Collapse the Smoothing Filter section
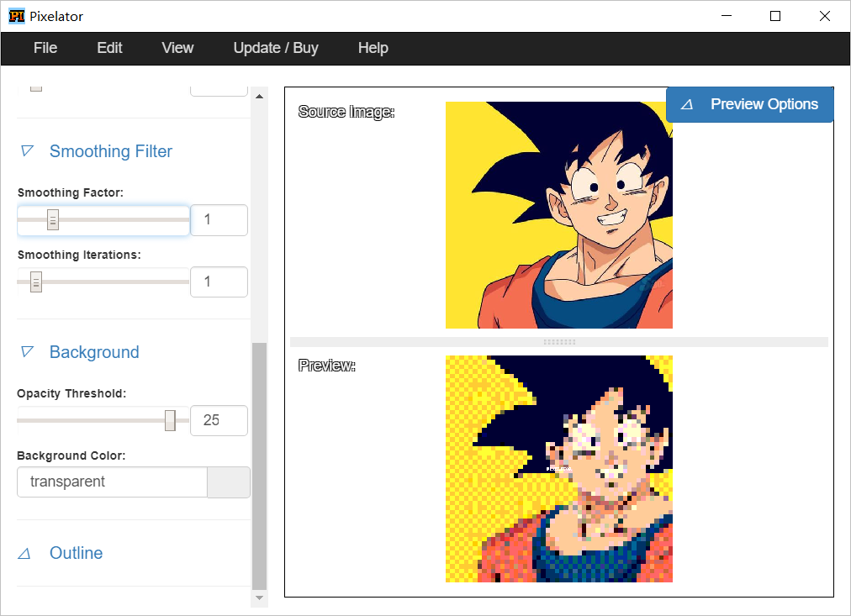This screenshot has width=851, height=616. click(109, 151)
